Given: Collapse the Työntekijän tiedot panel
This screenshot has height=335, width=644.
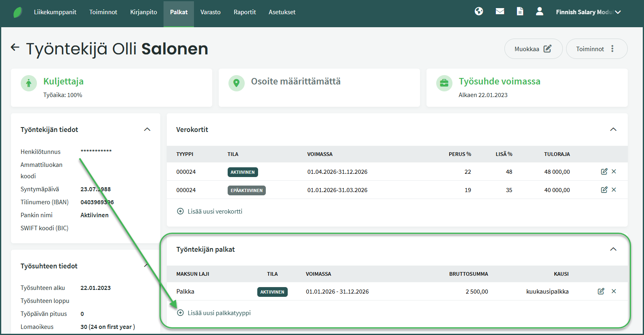Looking at the screenshot, I should 147,130.
